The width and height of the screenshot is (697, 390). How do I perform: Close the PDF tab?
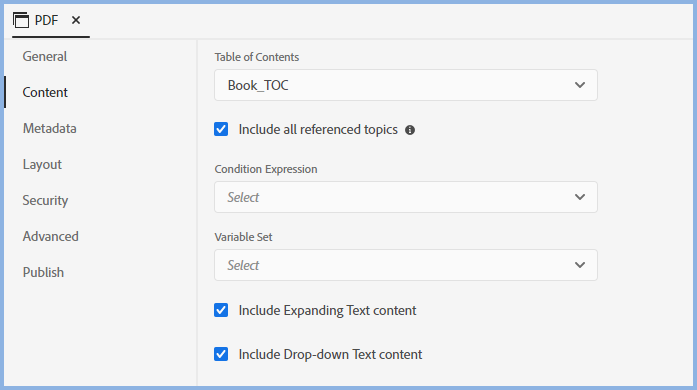coord(76,20)
